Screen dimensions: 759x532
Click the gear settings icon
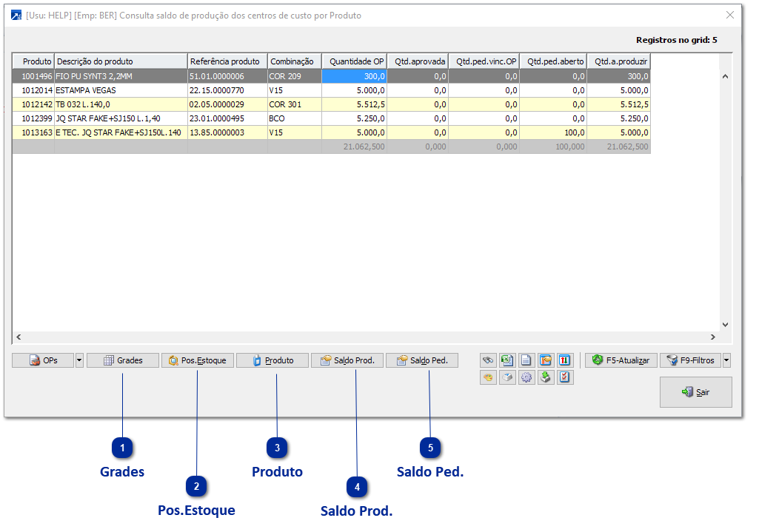coord(526,377)
